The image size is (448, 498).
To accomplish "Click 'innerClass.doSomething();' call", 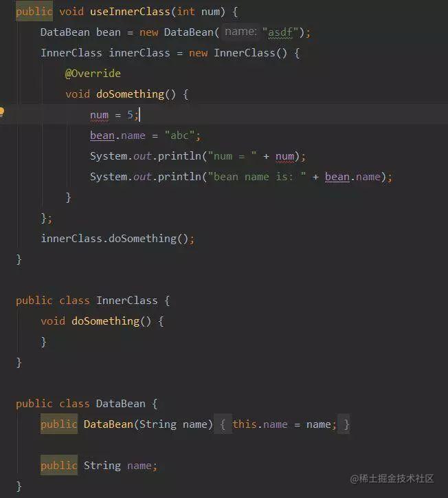I will point(117,239).
